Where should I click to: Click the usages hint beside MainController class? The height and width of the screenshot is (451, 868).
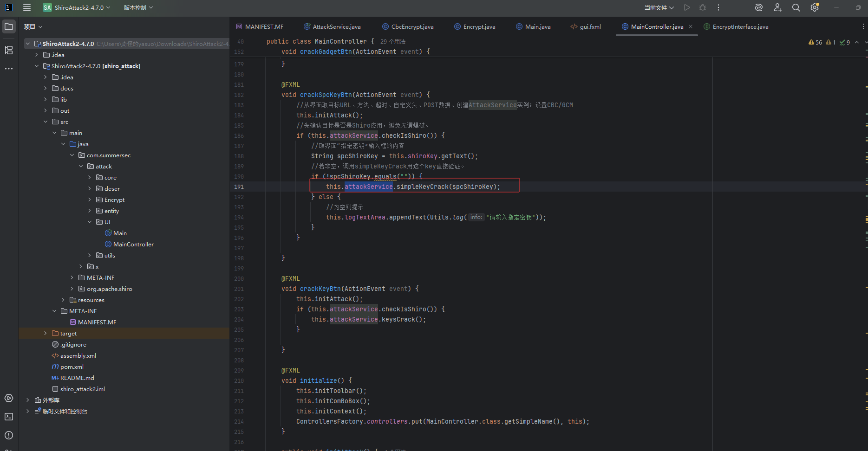[x=393, y=42]
